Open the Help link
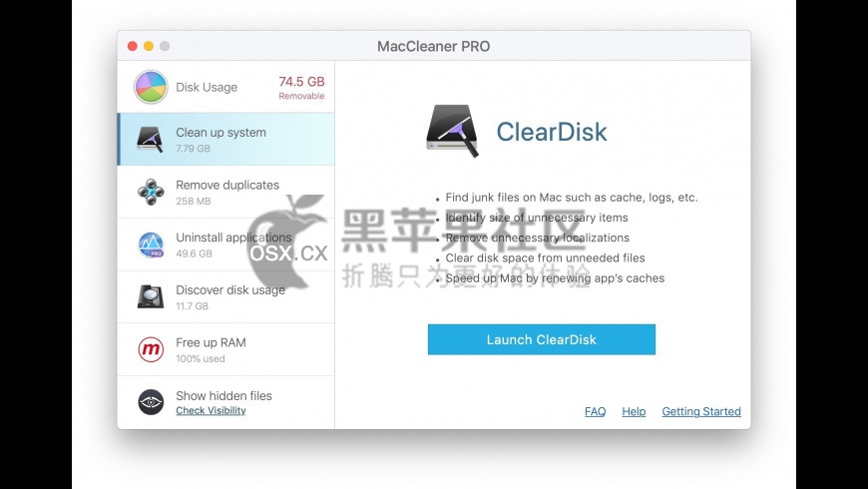This screenshot has width=868, height=489. pos(634,411)
